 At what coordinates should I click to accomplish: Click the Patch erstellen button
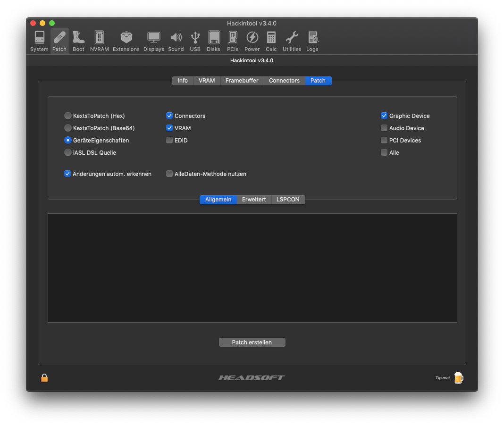click(x=252, y=342)
